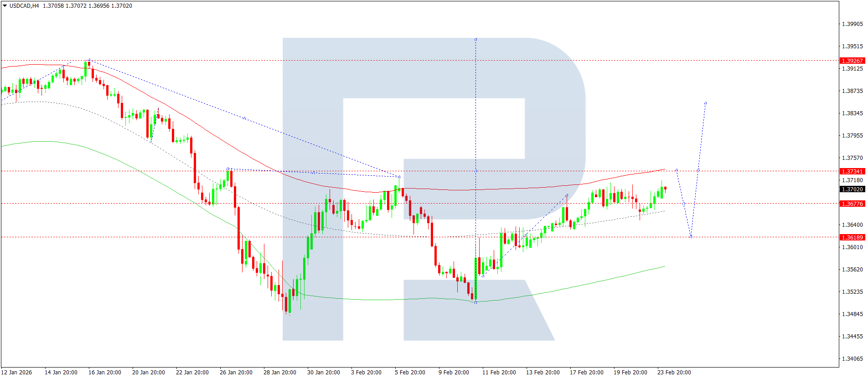Select the red 1.39267 level label
The image size is (868, 378).
852,61
